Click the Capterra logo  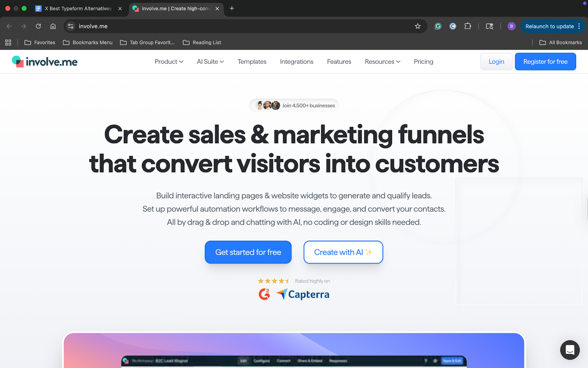tap(302, 294)
